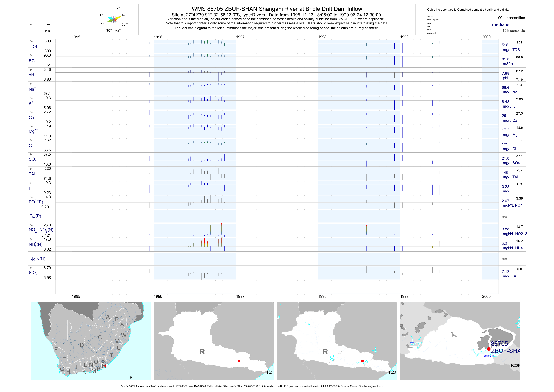The width and height of the screenshot is (554, 392).
Task: Click the red site marker on the R20 map
Action: pyautogui.click(x=362, y=361)
